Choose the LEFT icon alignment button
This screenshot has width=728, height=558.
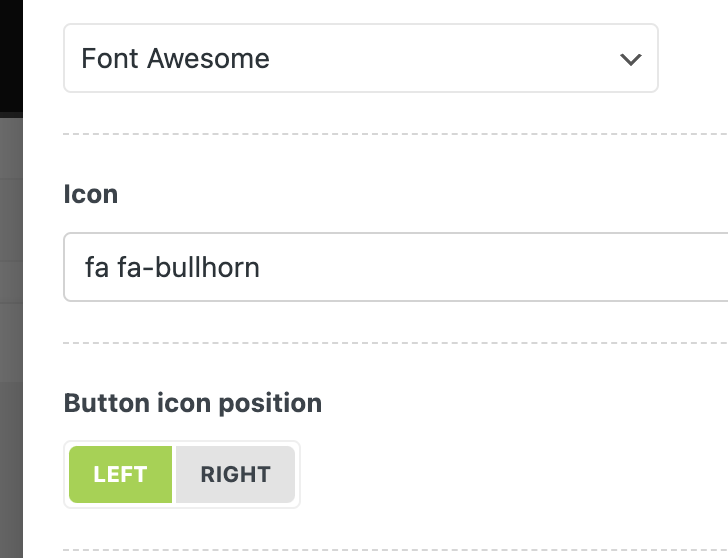click(121, 474)
